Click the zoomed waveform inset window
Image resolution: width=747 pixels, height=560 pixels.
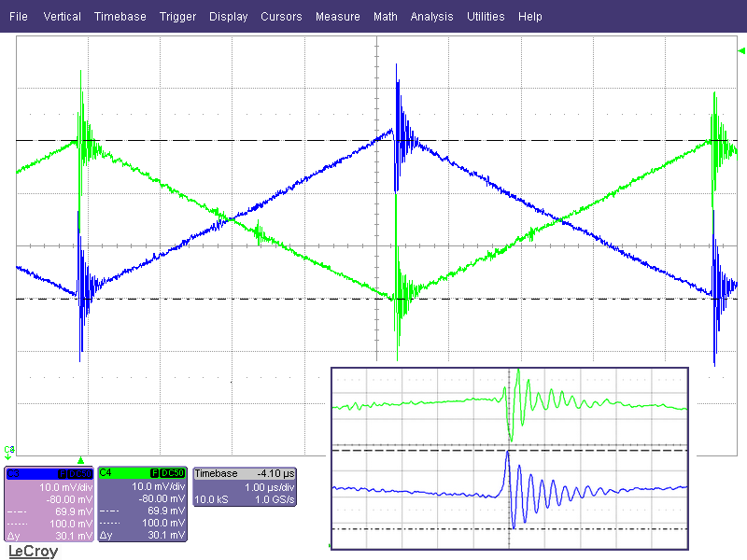click(x=510, y=455)
